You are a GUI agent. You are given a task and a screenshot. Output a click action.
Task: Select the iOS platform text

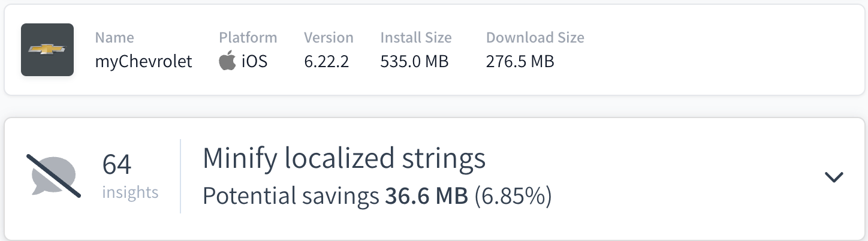[x=254, y=61]
